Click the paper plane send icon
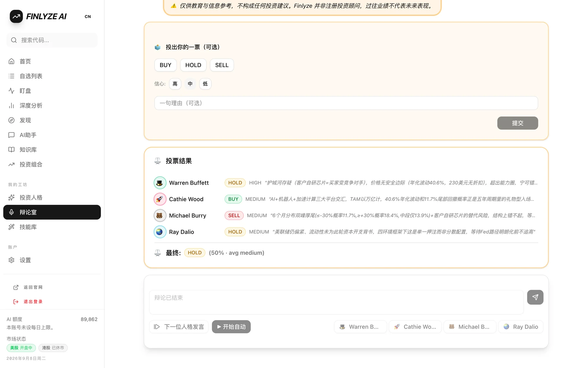 point(535,297)
